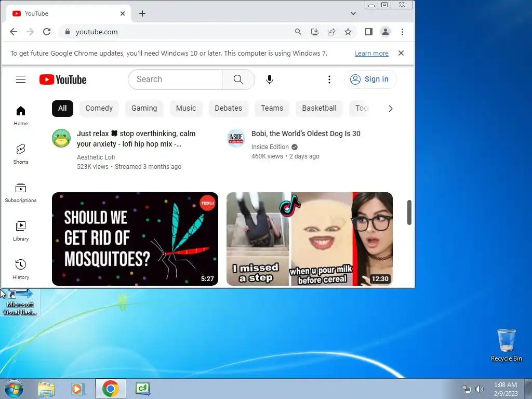Select the All filter chip
This screenshot has height=399, width=532.
[x=62, y=108]
